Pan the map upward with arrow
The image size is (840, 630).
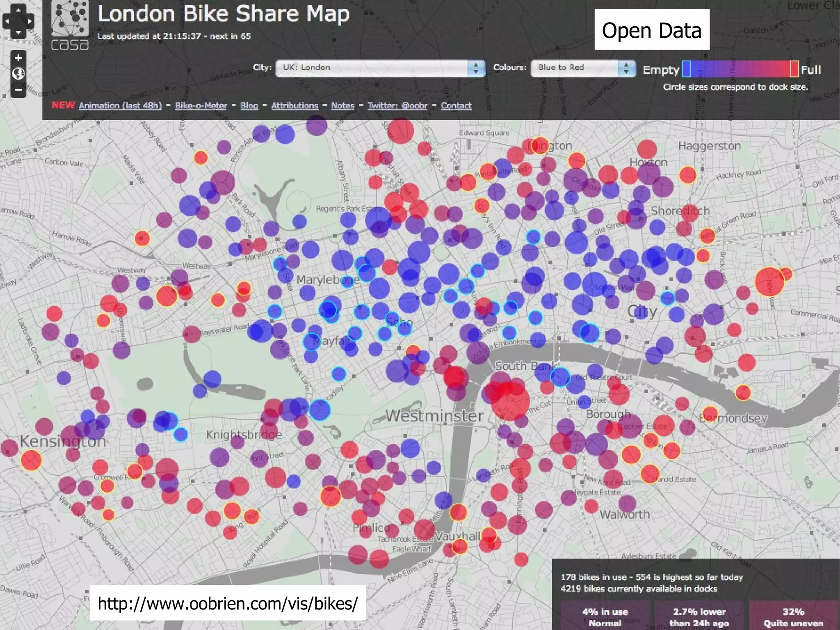[18, 10]
